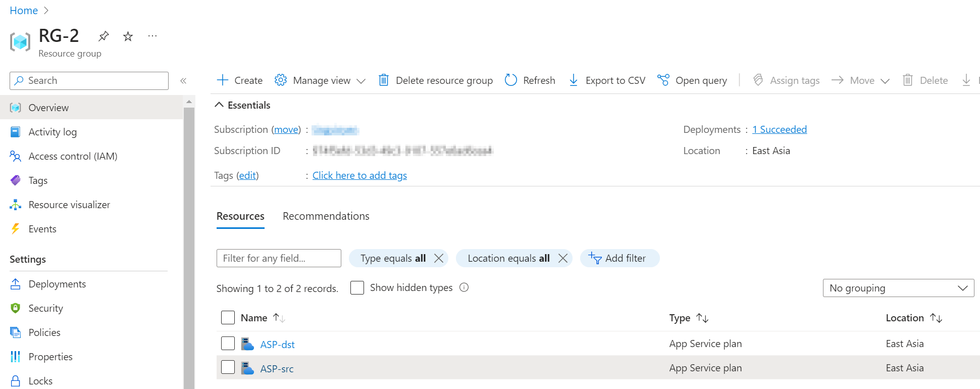Image resolution: width=980 pixels, height=389 pixels.
Task: Collapse the Essentials section
Action: (x=219, y=105)
